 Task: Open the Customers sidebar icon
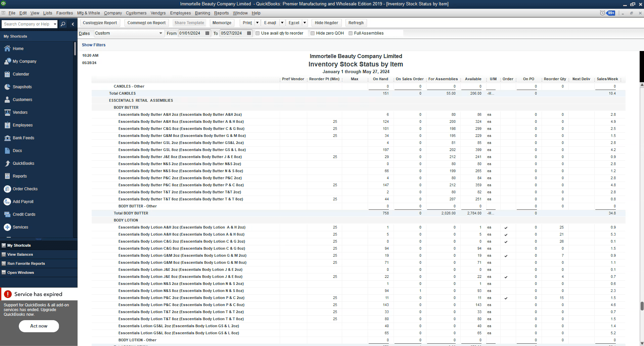[7, 100]
